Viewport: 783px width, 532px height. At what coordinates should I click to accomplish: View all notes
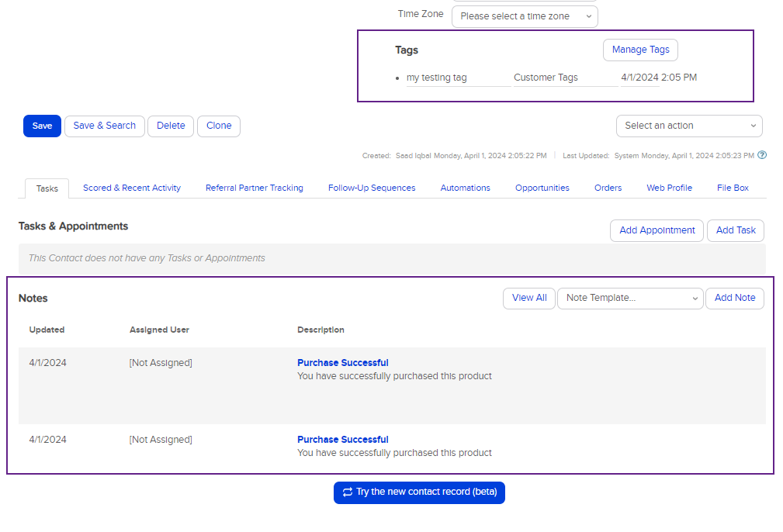tap(528, 298)
